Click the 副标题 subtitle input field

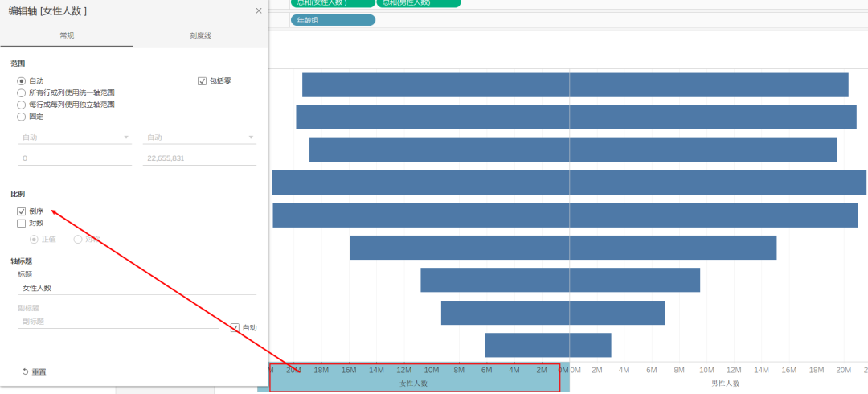point(118,321)
